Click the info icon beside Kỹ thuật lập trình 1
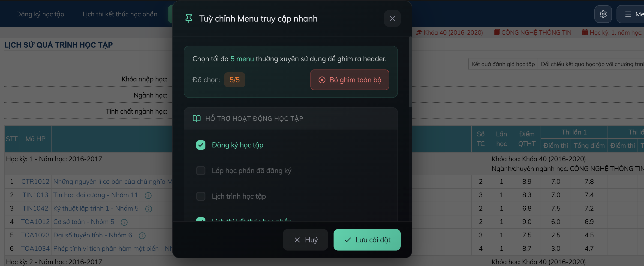Viewport: 644px width, 266px height. point(149,209)
